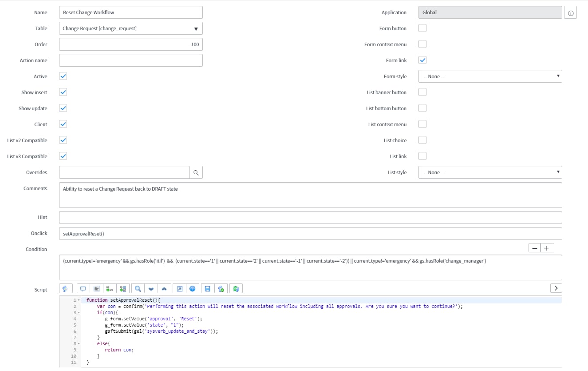Click the comment selected code icon

pos(83,289)
